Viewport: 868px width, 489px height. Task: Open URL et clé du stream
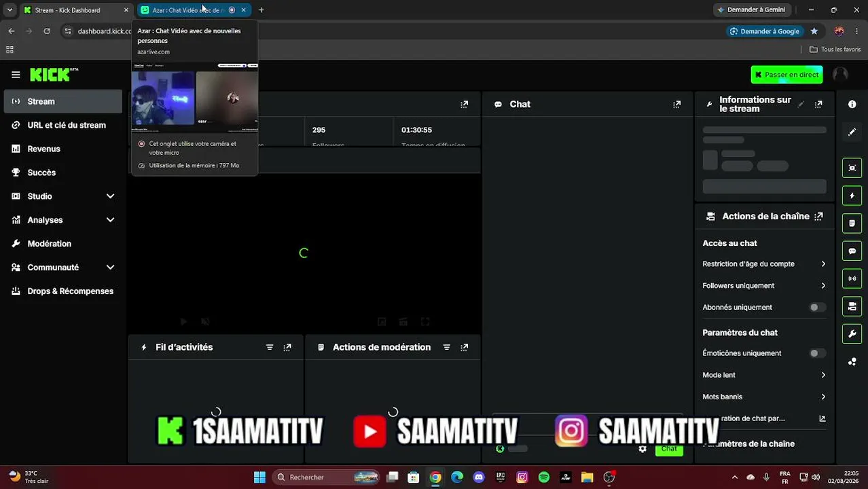(63, 125)
